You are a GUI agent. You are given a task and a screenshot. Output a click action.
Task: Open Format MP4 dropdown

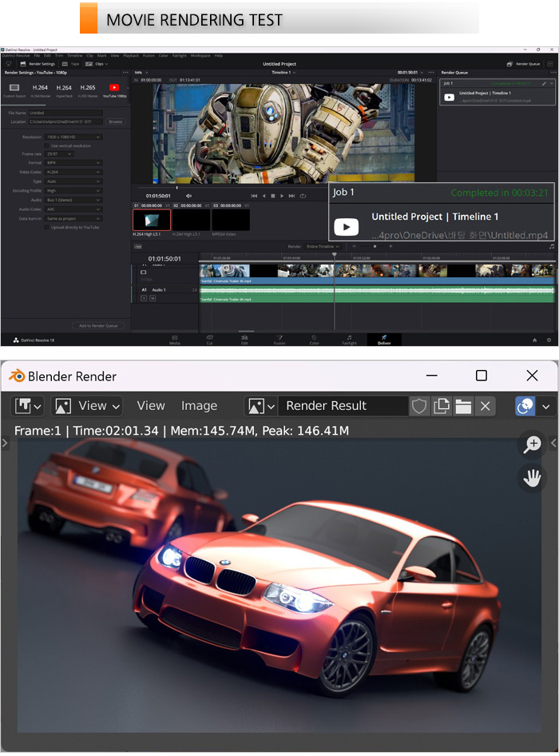coord(73,163)
